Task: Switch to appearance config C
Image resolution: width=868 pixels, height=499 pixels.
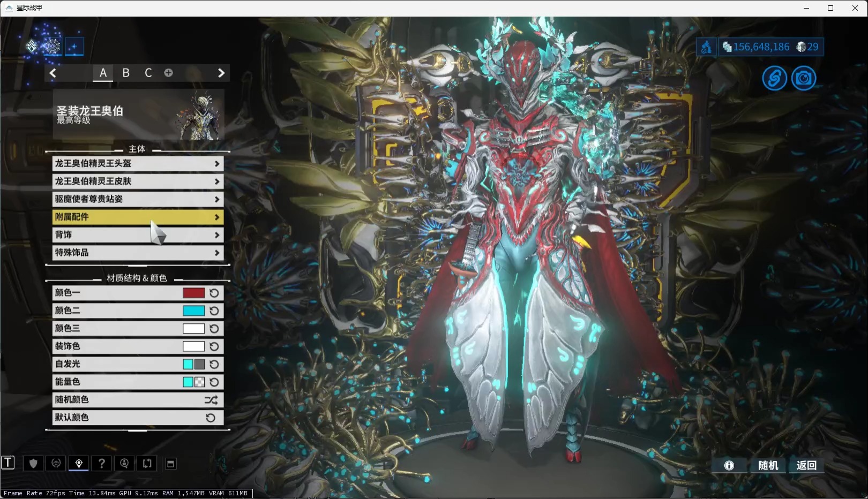Action: coord(148,73)
